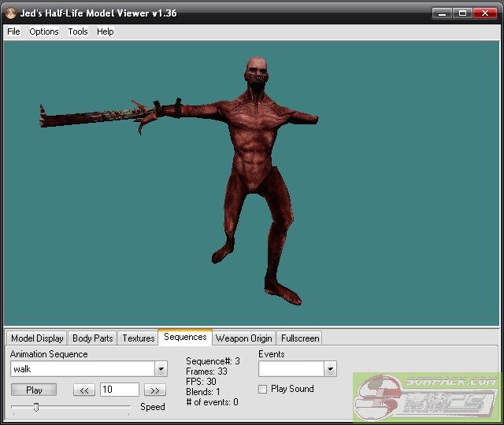Click the Speed slider handle
The height and width of the screenshot is (425, 504).
(35, 407)
